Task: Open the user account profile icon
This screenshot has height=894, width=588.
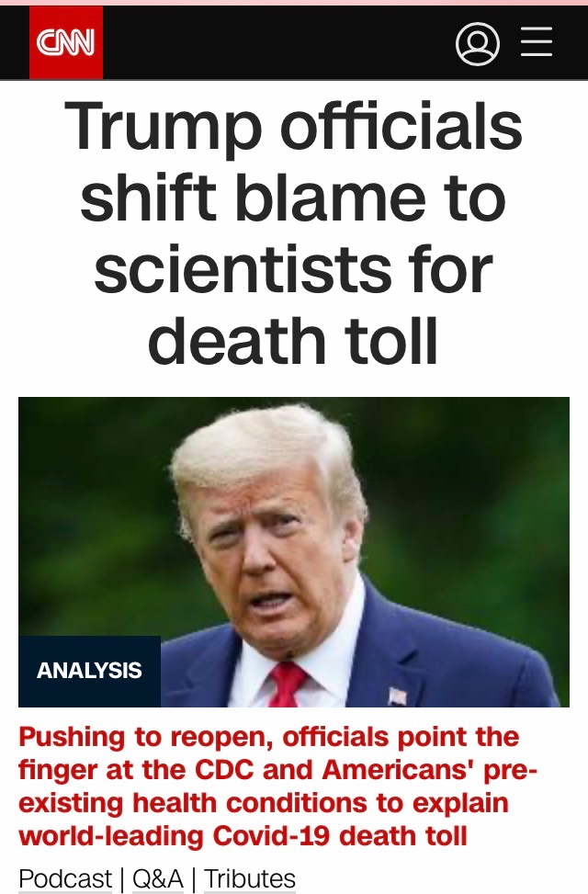Action: point(478,43)
